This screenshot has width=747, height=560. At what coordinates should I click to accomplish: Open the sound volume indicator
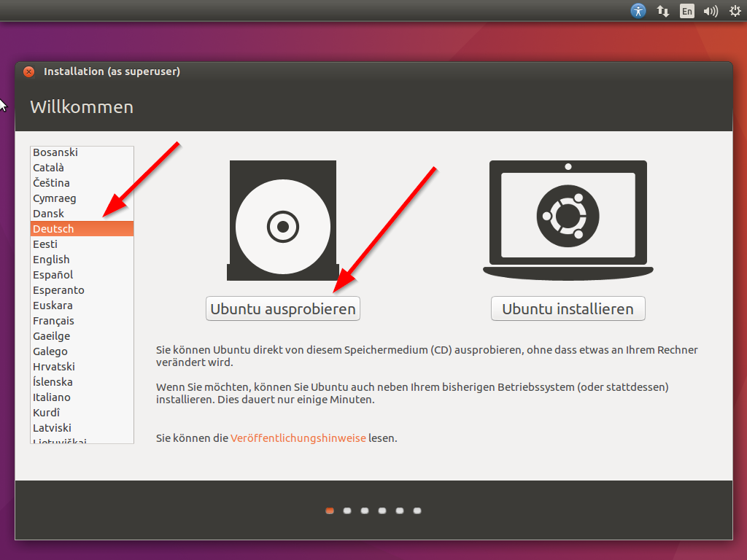pyautogui.click(x=711, y=11)
